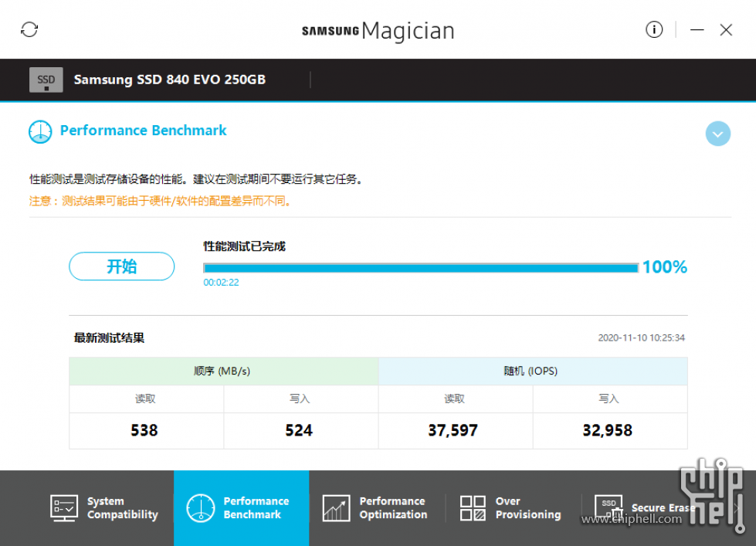Click the System Compatibility monitor icon
This screenshot has width=756, height=546.
click(63, 508)
